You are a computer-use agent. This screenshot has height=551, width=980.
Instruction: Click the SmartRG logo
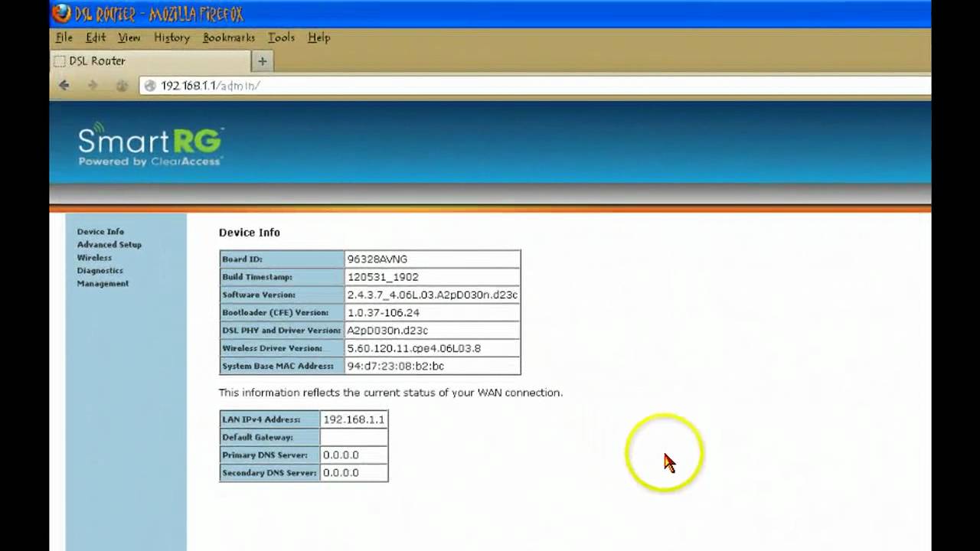point(150,145)
